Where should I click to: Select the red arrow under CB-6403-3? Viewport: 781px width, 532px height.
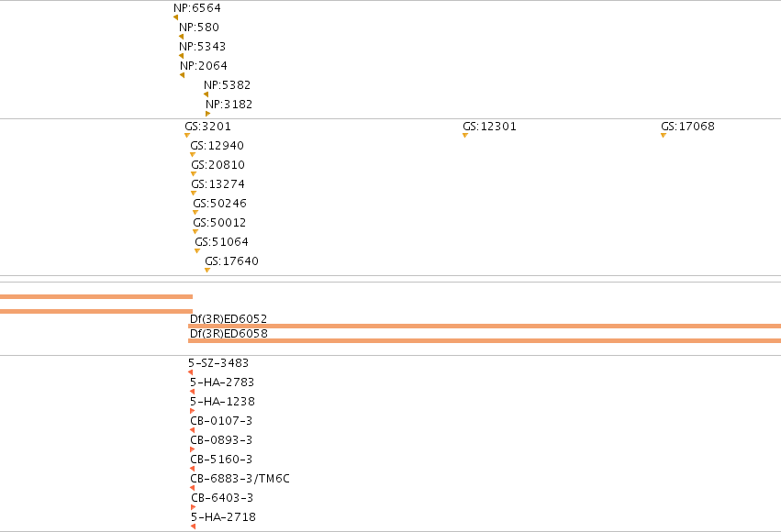[194, 507]
